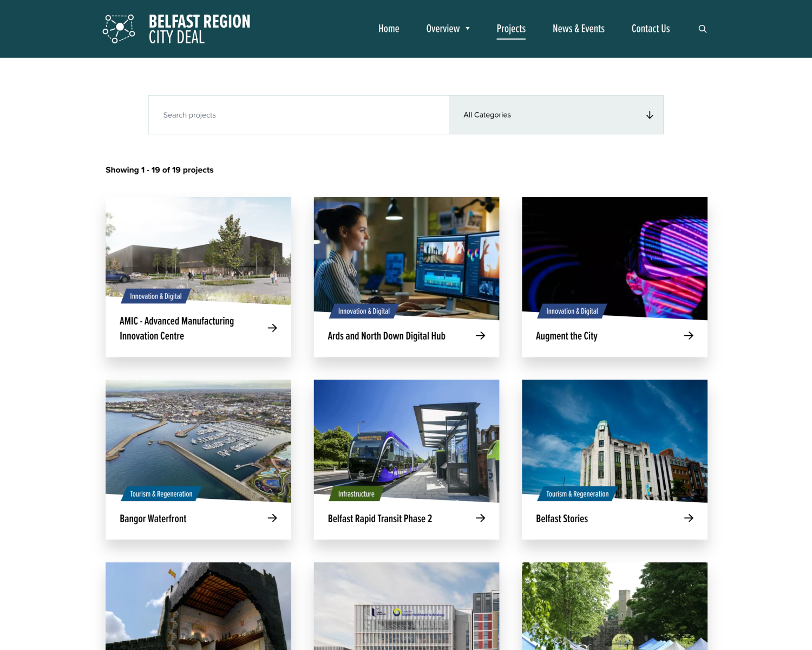Click arrow for Belfast Rapid Transit Phase 2
The width and height of the screenshot is (812, 650).
click(480, 518)
